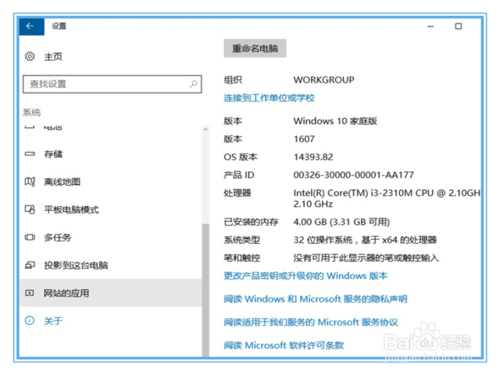Click the 4.00 GB installed memory value
500x375 pixels.
tap(341, 222)
